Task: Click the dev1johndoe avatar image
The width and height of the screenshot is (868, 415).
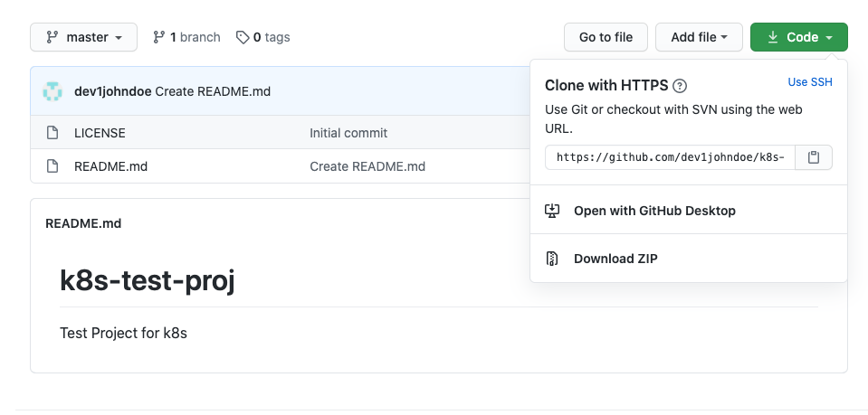Action: [x=52, y=91]
